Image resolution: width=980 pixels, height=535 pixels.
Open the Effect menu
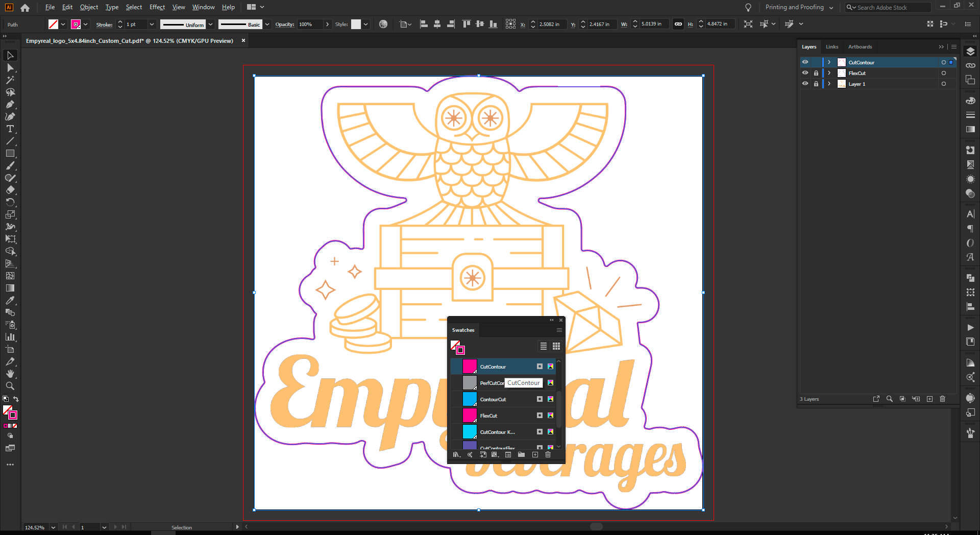pyautogui.click(x=157, y=7)
